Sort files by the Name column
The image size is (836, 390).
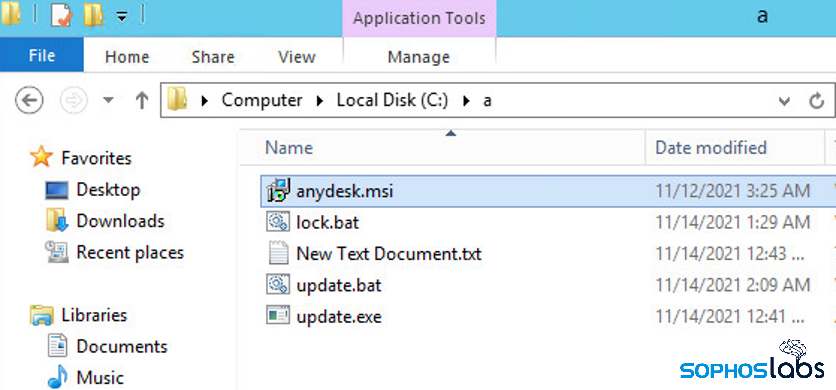point(289,148)
